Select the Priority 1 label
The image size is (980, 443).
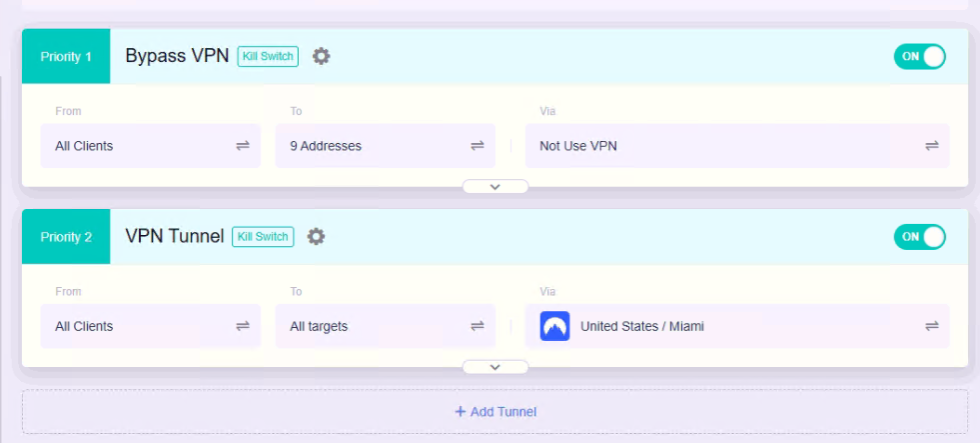[x=66, y=56]
